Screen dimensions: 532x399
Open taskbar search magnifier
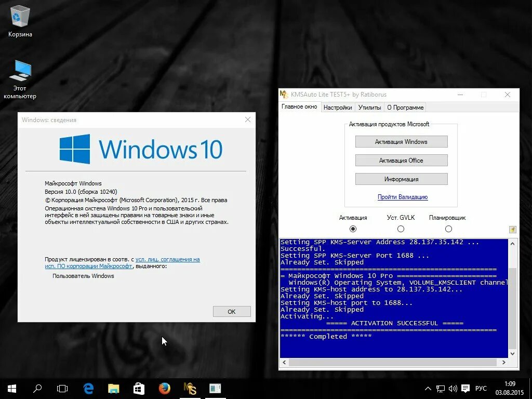(37, 388)
